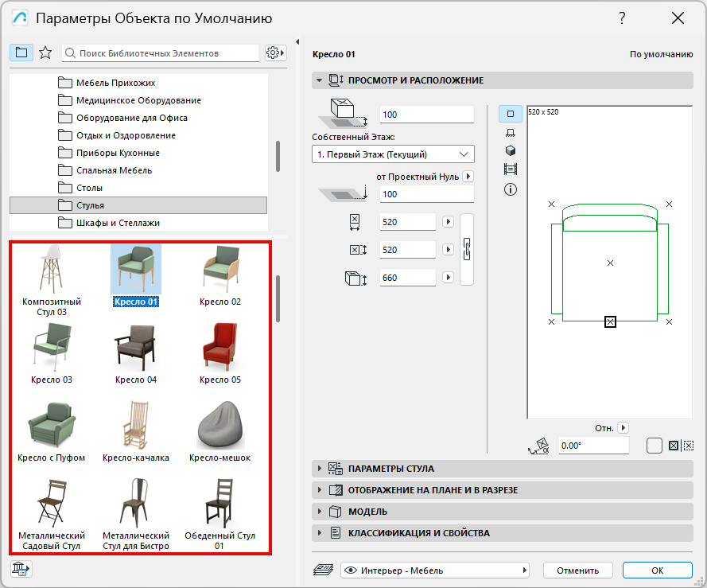Collapse the left library panel arrow
Viewport: 707px width, 588px height.
(297, 42)
